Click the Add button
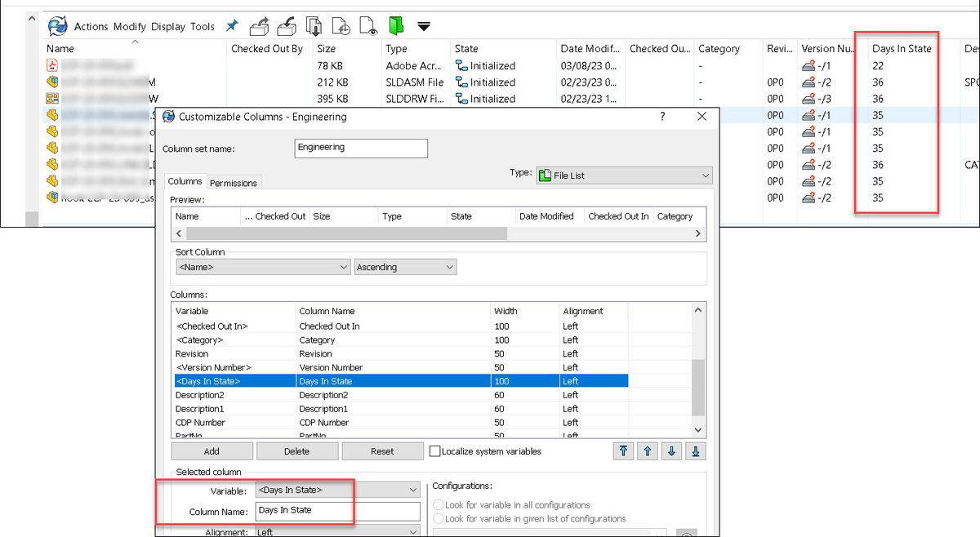 coord(212,451)
